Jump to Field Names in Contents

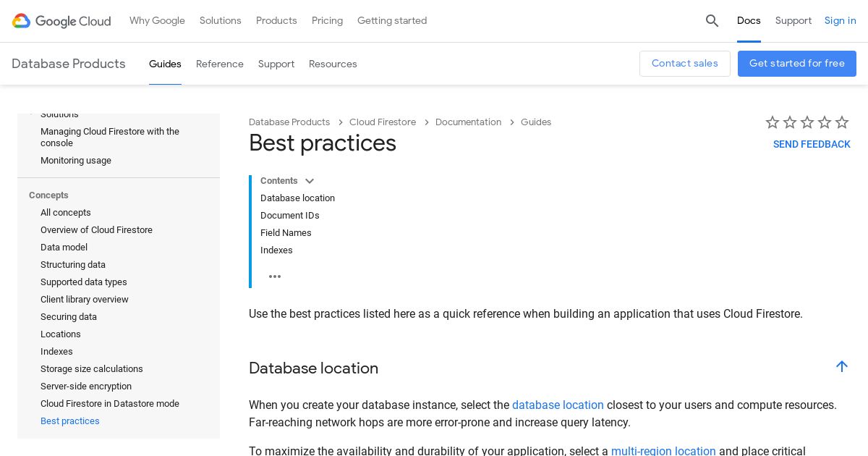(x=286, y=233)
